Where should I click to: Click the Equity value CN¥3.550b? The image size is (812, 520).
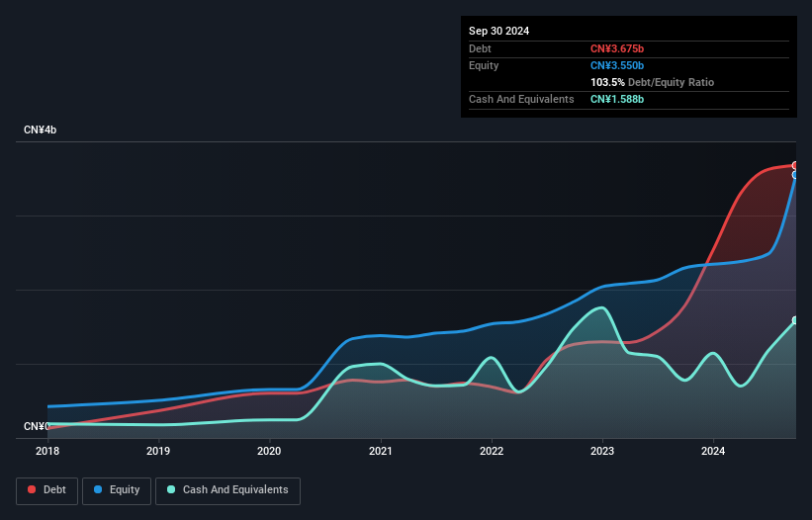tap(617, 65)
